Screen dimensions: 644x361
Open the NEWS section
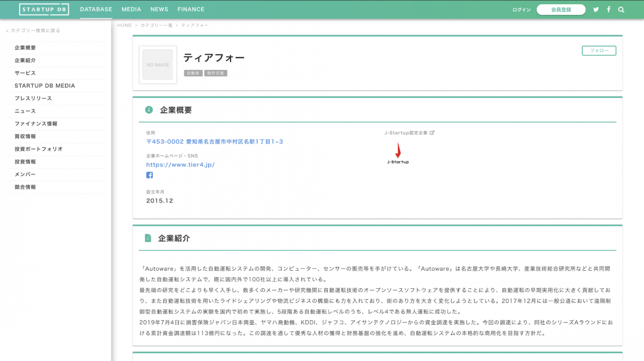pos(159,9)
